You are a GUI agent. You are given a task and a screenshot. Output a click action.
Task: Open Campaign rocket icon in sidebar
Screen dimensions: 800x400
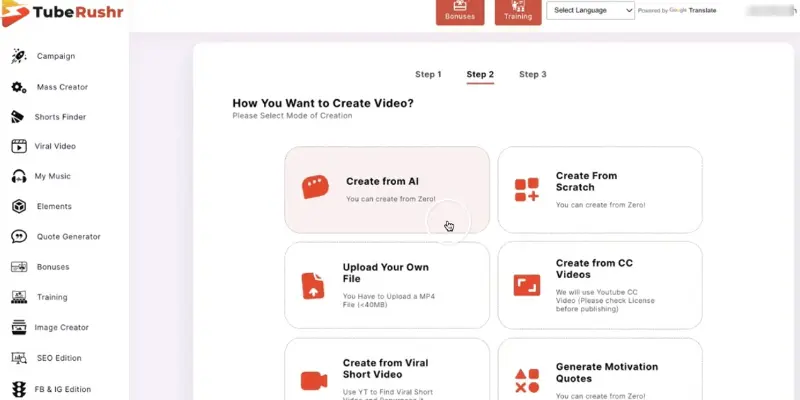click(19, 56)
